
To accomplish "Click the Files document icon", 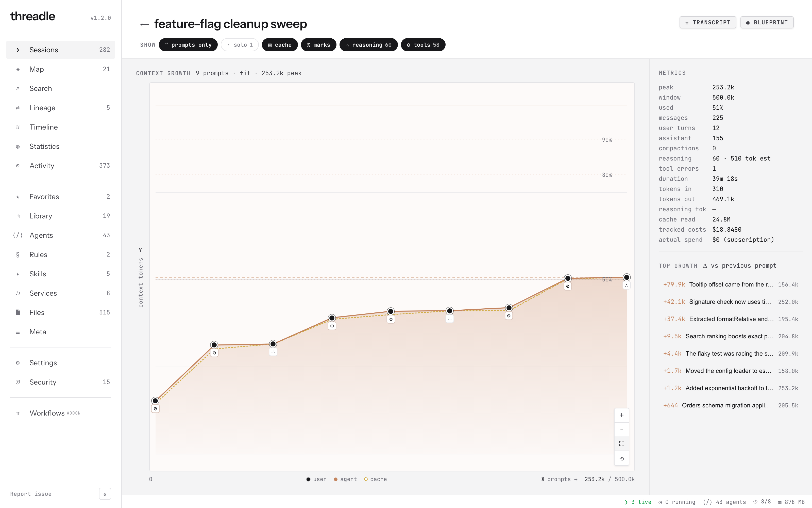I will click(x=18, y=312).
